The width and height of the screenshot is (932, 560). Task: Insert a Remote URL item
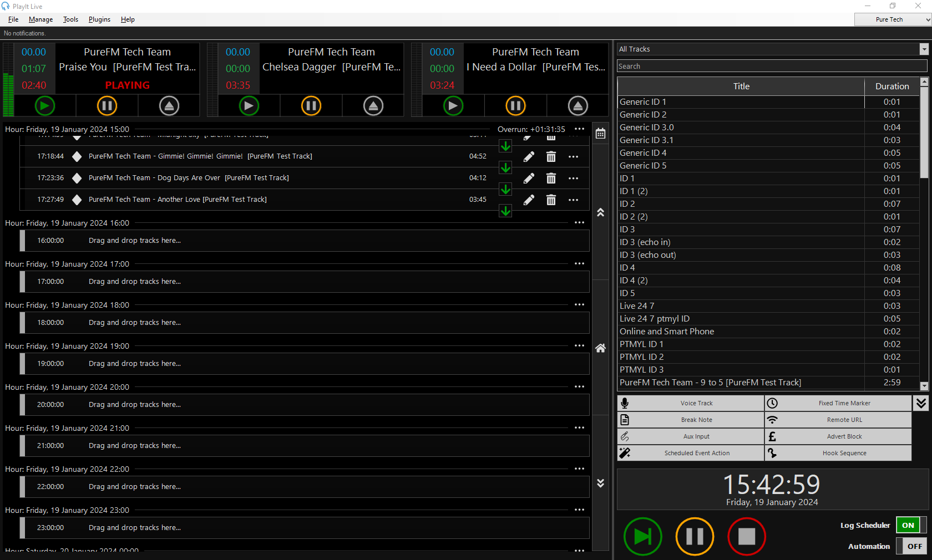(x=838, y=420)
